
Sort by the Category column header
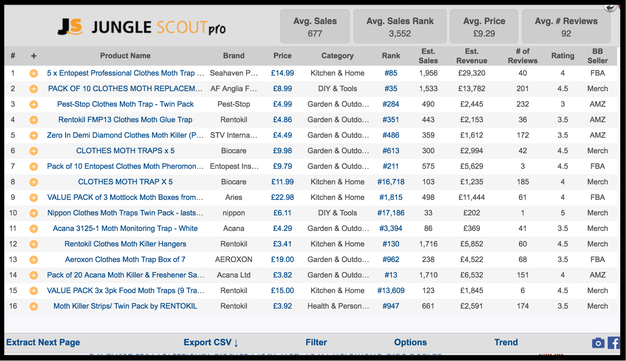pos(337,56)
